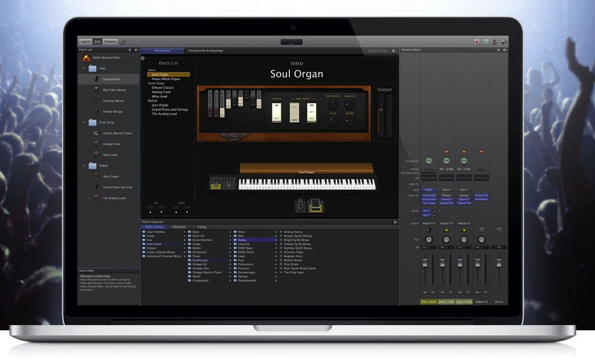Toggle Bus 6 send enable on first strip
Viewport: 595px width, 364px height.
point(434,210)
